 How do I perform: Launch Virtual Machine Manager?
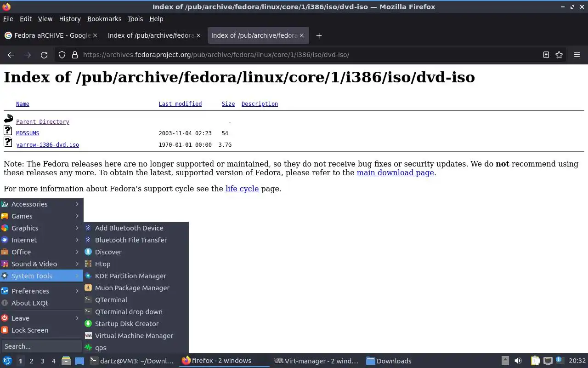click(x=136, y=336)
